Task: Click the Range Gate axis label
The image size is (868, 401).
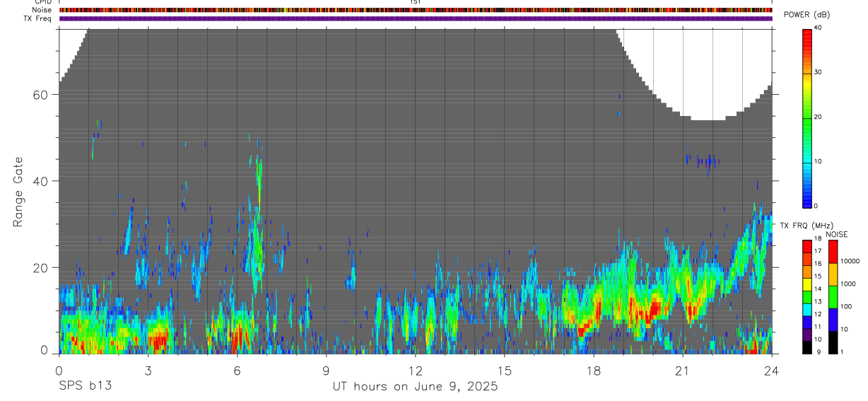Action: coord(18,192)
